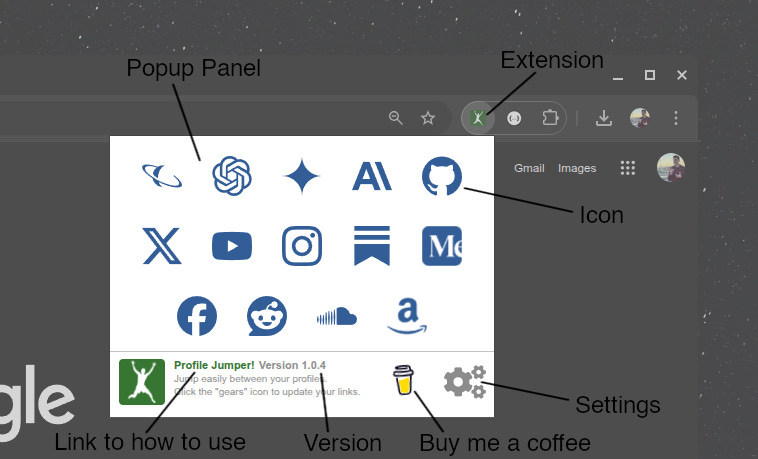
Task: Click the Profile Jumper extension toolbar icon
Action: click(478, 118)
